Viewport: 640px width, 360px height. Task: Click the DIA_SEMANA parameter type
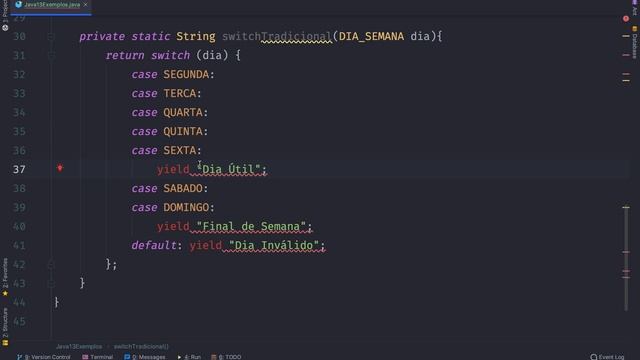(371, 36)
